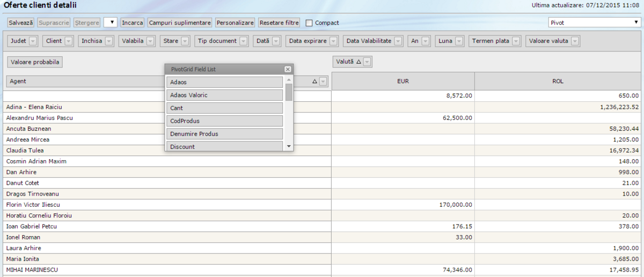644x277 pixels.
Task: Click the Salvează button
Action: 21,23
